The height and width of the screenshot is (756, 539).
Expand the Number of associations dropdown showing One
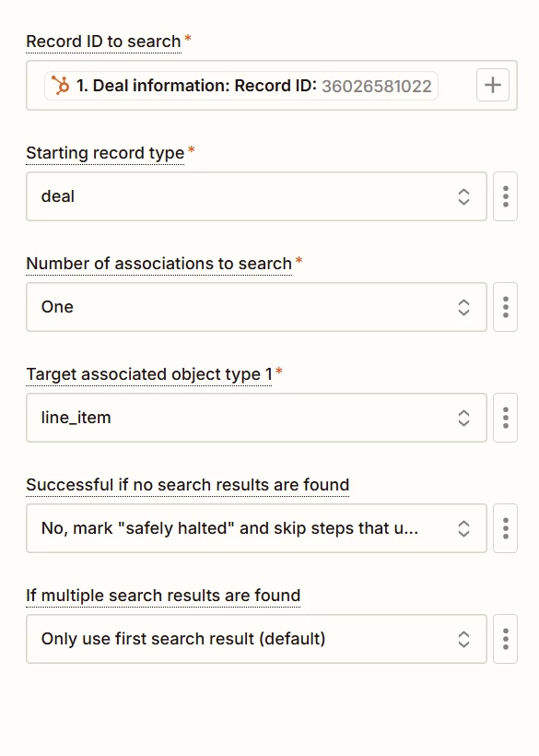tap(256, 307)
